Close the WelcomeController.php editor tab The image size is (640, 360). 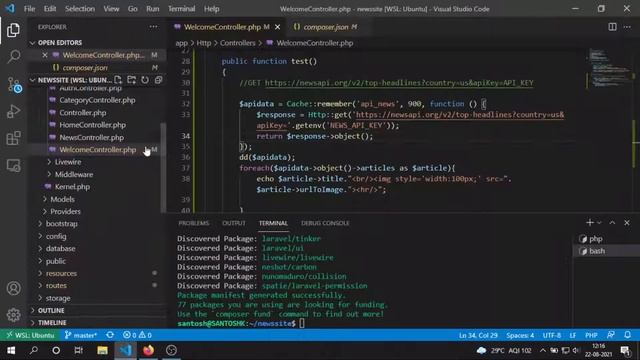point(278,27)
